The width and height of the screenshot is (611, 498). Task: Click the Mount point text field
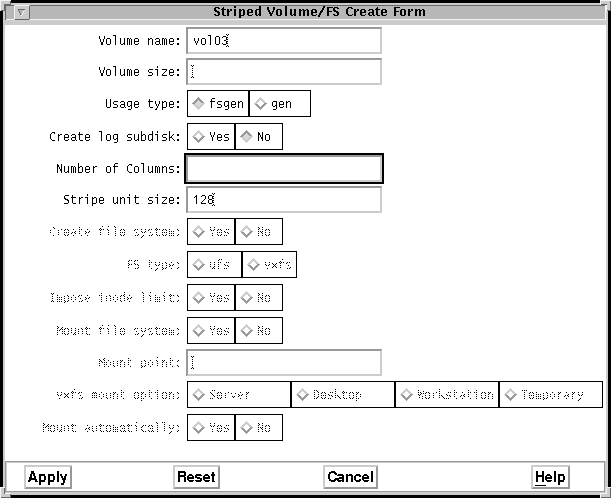pos(284,362)
